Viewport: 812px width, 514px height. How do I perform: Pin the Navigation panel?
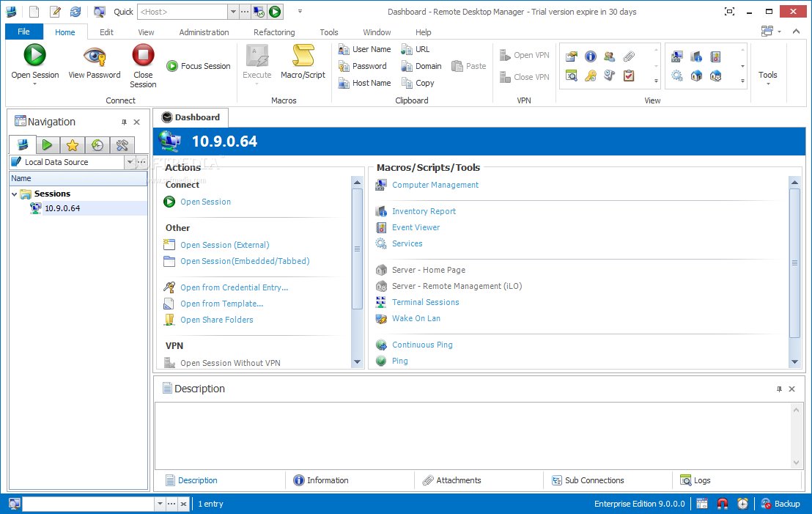point(124,122)
